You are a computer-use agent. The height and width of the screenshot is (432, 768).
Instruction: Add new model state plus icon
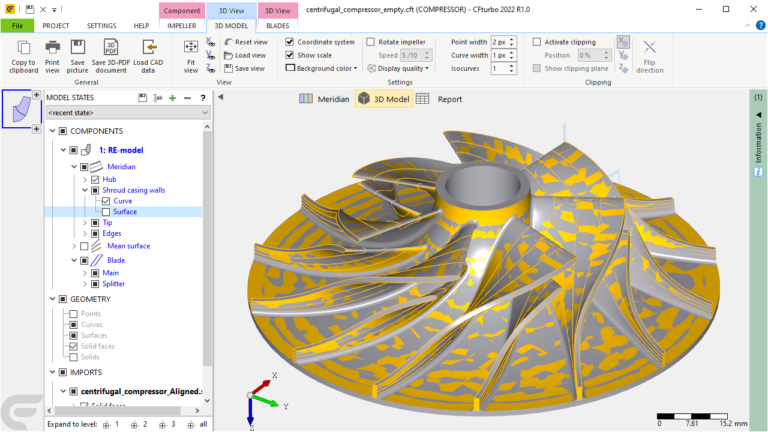172,98
